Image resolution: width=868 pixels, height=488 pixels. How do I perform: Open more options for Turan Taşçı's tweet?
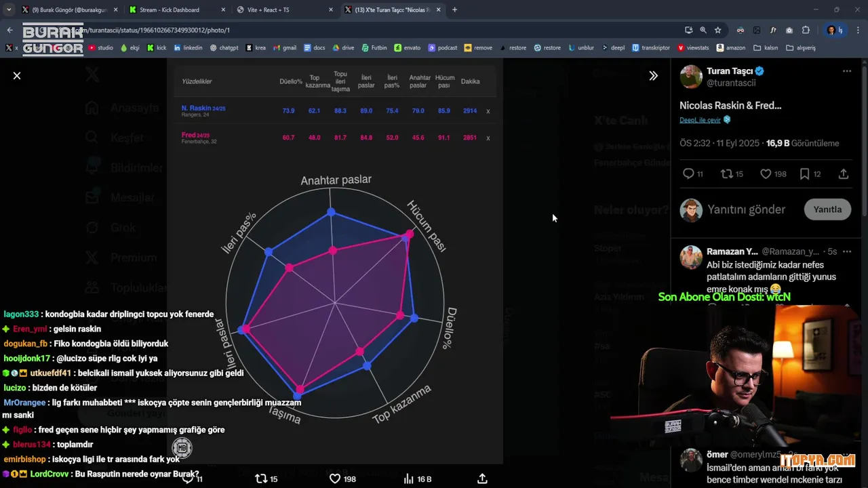pyautogui.click(x=846, y=71)
